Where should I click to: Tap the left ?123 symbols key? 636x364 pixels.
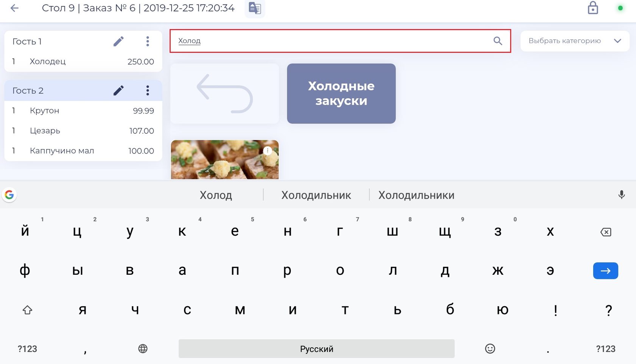27,349
